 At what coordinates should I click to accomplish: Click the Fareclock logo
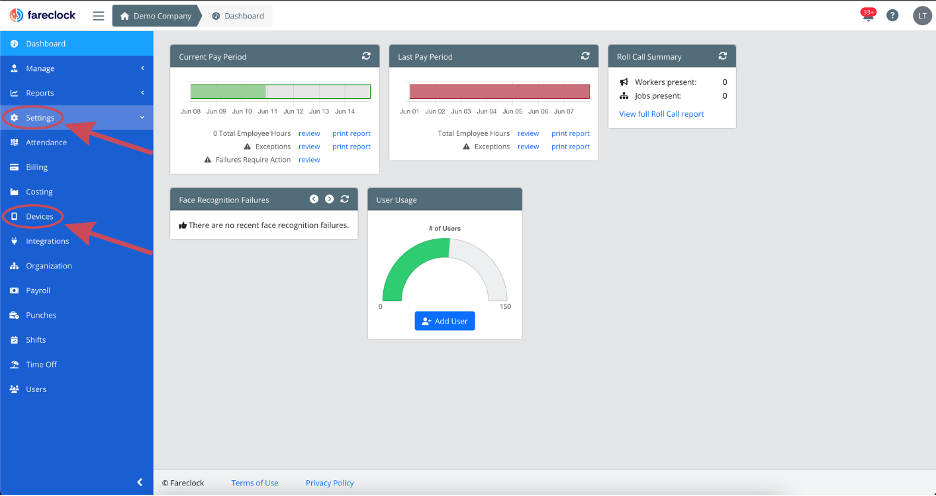tap(43, 16)
